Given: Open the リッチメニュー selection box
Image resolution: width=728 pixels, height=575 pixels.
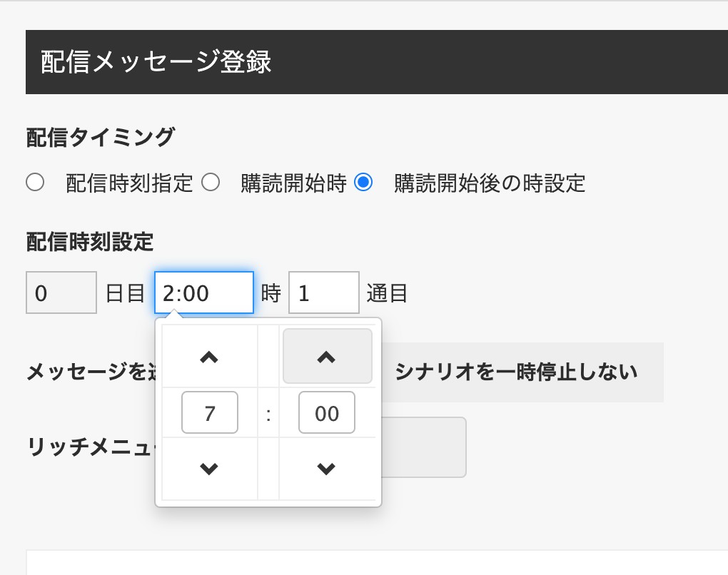Looking at the screenshot, I should click(x=423, y=447).
